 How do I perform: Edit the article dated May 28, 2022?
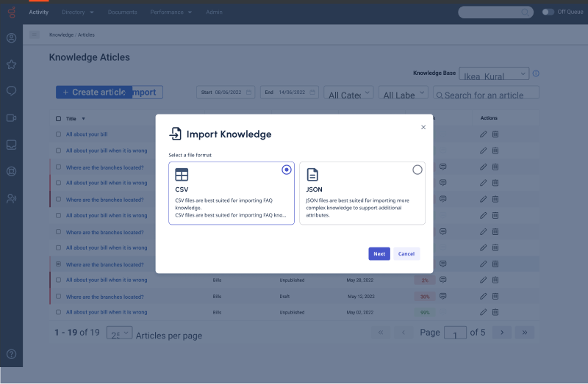(484, 280)
